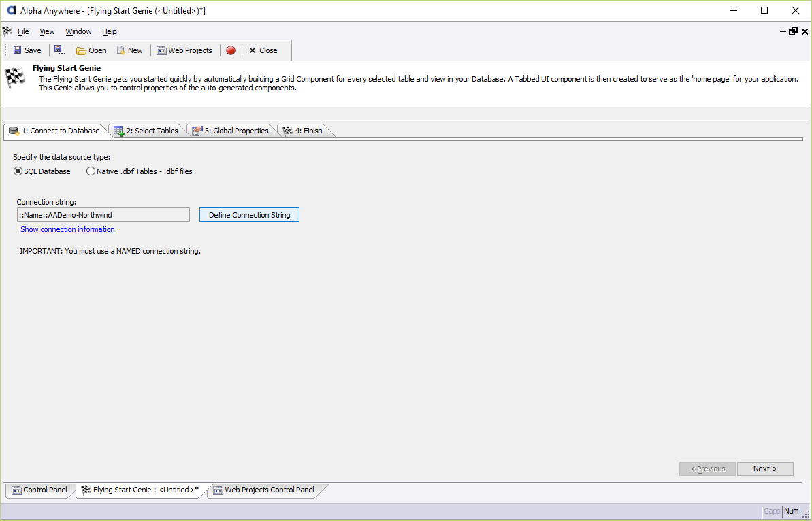Open the View menu
The width and height of the screenshot is (812, 521).
point(47,31)
